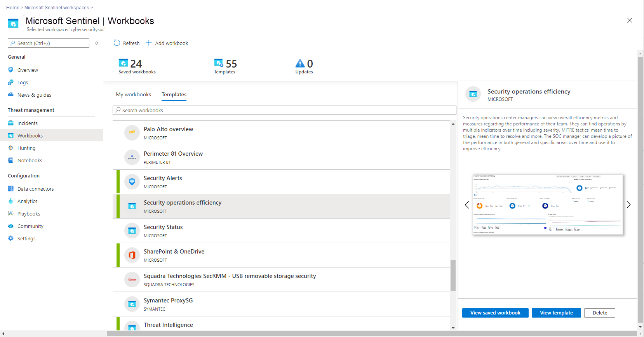
Task: Select the Templates tab
Action: [174, 94]
